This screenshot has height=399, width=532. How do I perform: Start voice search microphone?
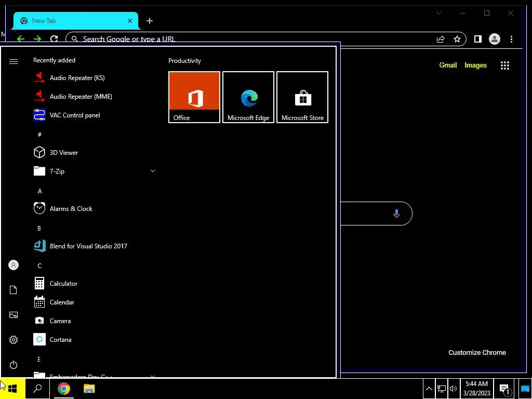(x=396, y=214)
